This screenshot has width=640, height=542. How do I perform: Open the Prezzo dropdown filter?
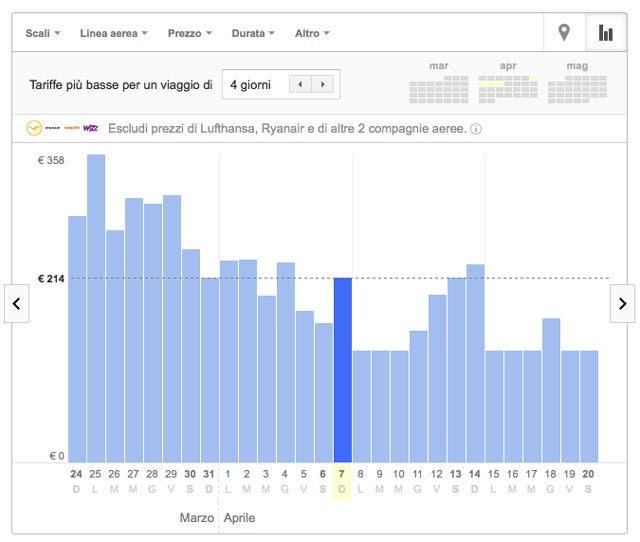tap(190, 33)
